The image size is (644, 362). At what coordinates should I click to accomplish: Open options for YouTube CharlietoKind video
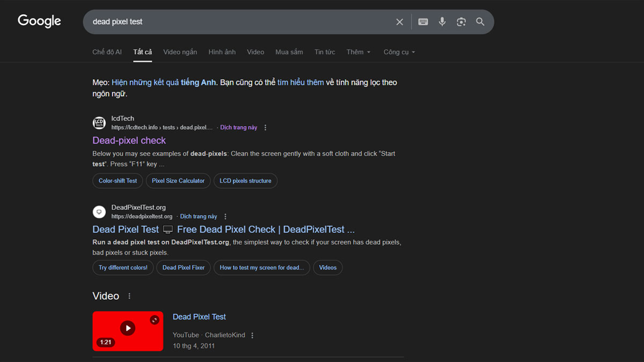pos(252,335)
